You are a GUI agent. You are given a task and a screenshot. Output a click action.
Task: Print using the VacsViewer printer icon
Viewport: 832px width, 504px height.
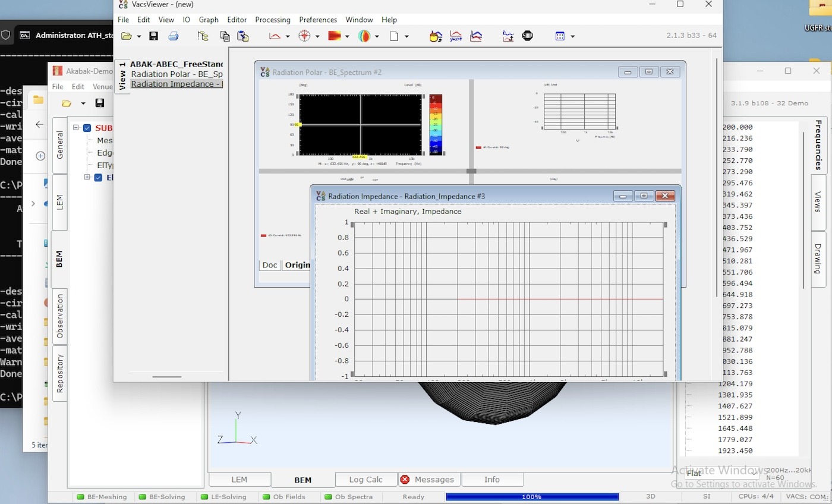(173, 36)
